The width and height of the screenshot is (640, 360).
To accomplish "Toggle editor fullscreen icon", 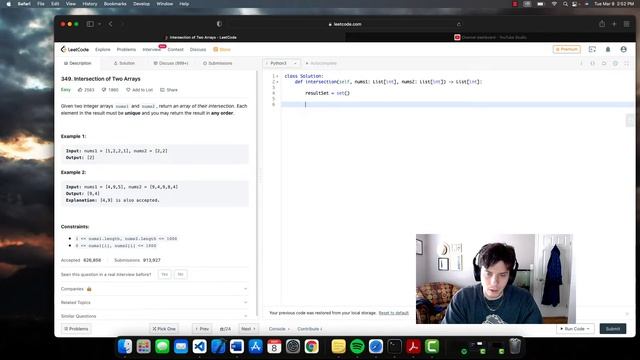I will click(x=627, y=63).
